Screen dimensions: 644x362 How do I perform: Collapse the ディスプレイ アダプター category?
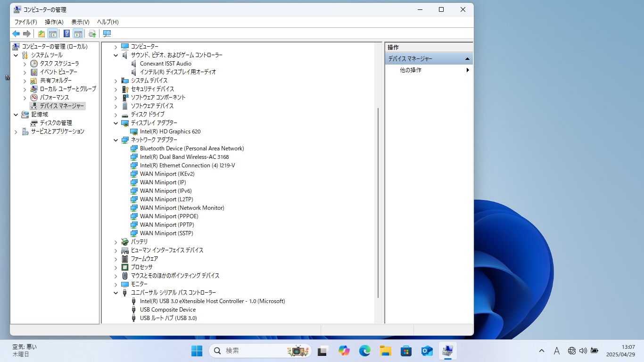click(x=116, y=123)
